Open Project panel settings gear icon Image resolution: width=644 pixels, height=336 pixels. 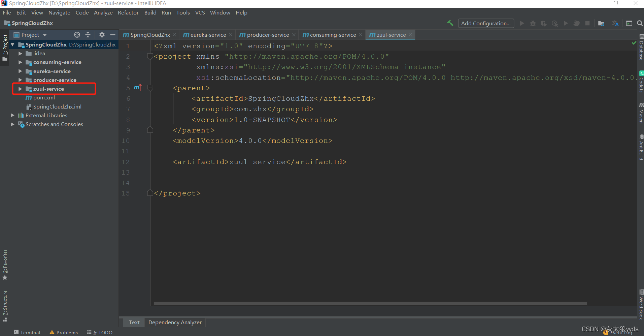(x=102, y=35)
